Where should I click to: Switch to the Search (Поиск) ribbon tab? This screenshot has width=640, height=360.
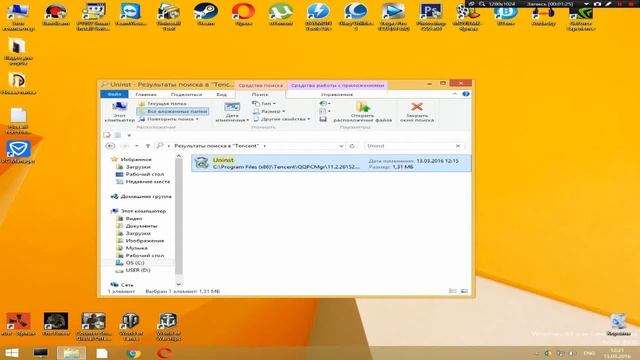260,94
